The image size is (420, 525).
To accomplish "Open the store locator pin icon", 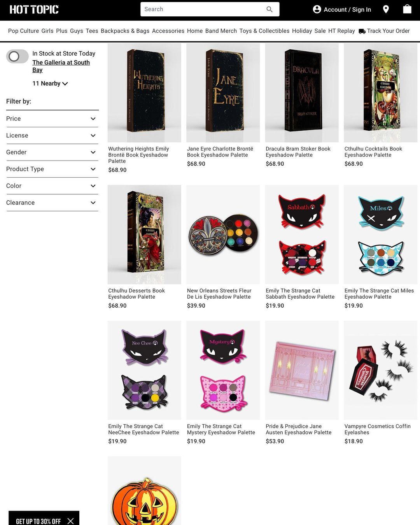I will click(386, 9).
